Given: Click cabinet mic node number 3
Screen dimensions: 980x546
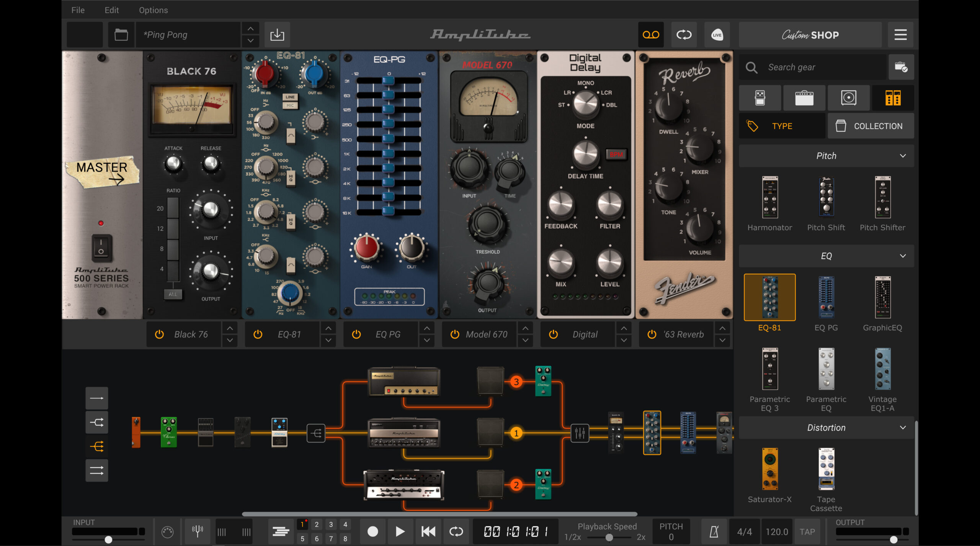Looking at the screenshot, I should click(516, 382).
